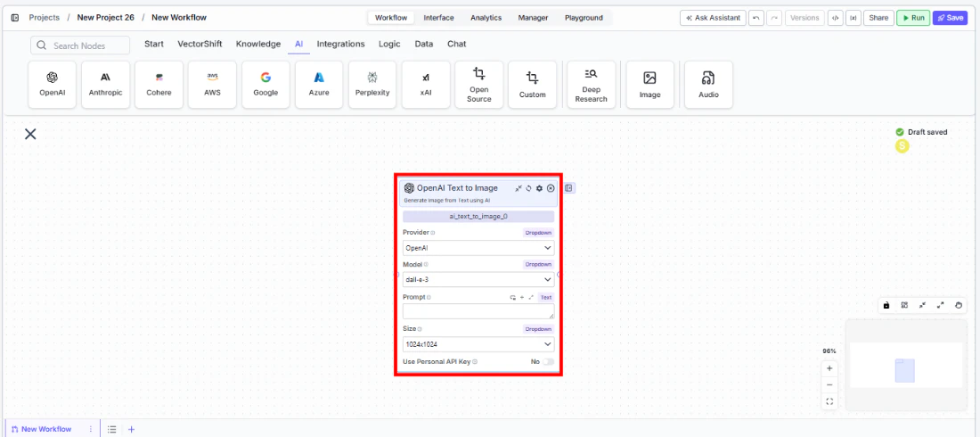Select the Custom node card
This screenshot has width=980, height=437.
tap(533, 85)
